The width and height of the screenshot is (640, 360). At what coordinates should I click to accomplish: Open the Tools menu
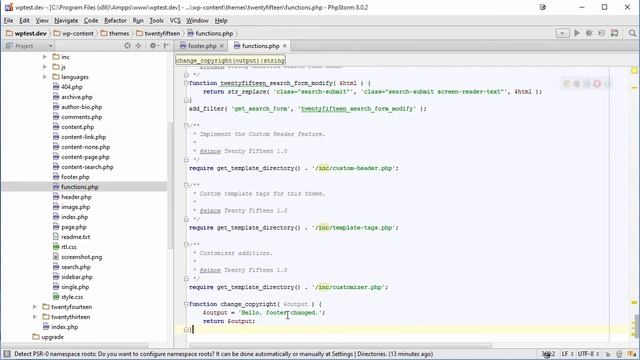(156, 20)
